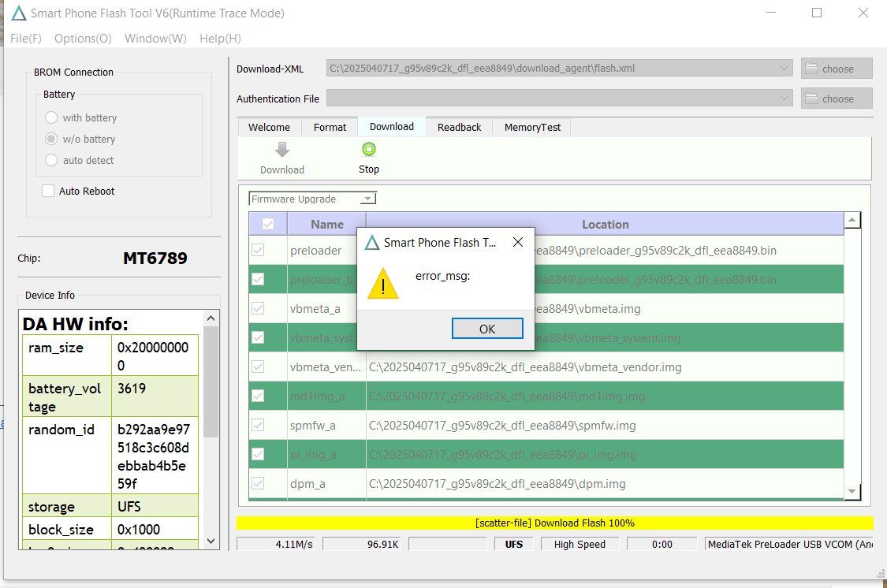The width and height of the screenshot is (887, 588).
Task: Toggle the select-all checkbox in the header
Action: (268, 224)
